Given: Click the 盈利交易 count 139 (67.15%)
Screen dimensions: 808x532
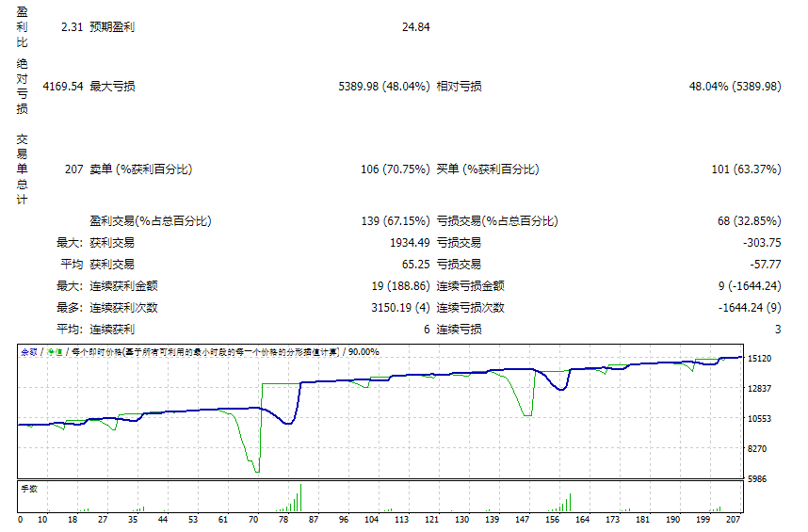Looking at the screenshot, I should coord(396,221).
